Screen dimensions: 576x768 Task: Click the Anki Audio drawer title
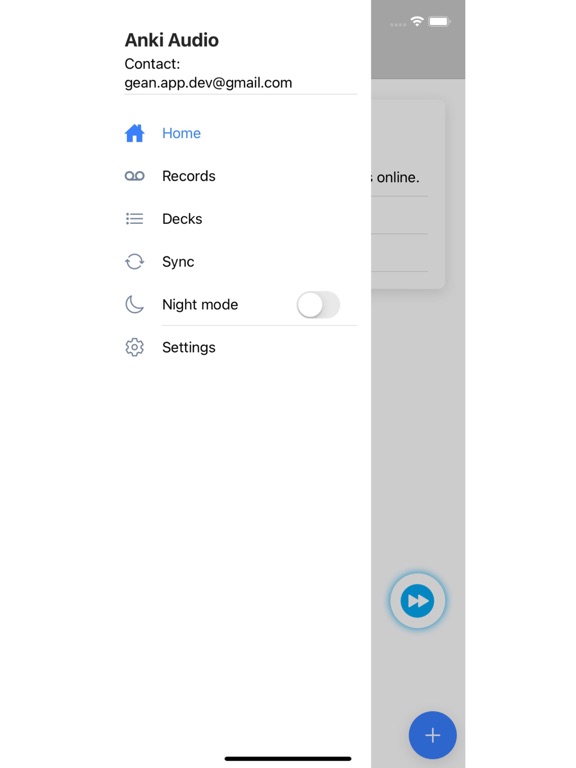[x=171, y=40]
